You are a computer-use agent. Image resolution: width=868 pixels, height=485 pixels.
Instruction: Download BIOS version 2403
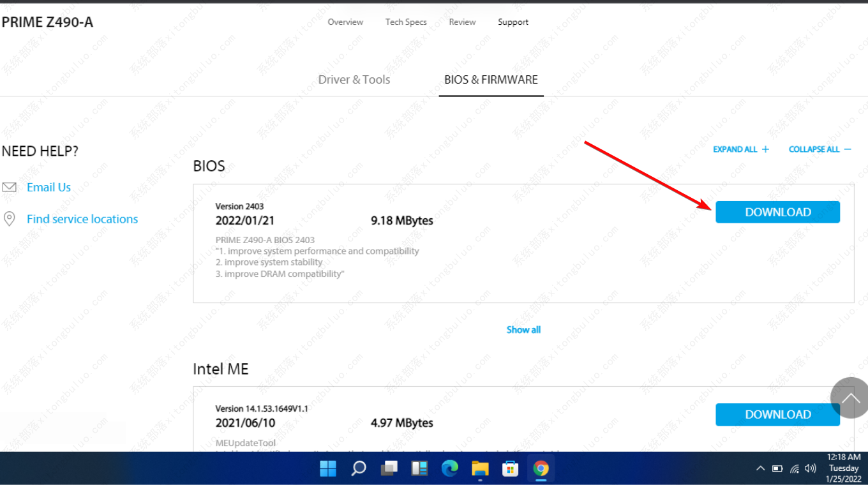[x=777, y=213]
